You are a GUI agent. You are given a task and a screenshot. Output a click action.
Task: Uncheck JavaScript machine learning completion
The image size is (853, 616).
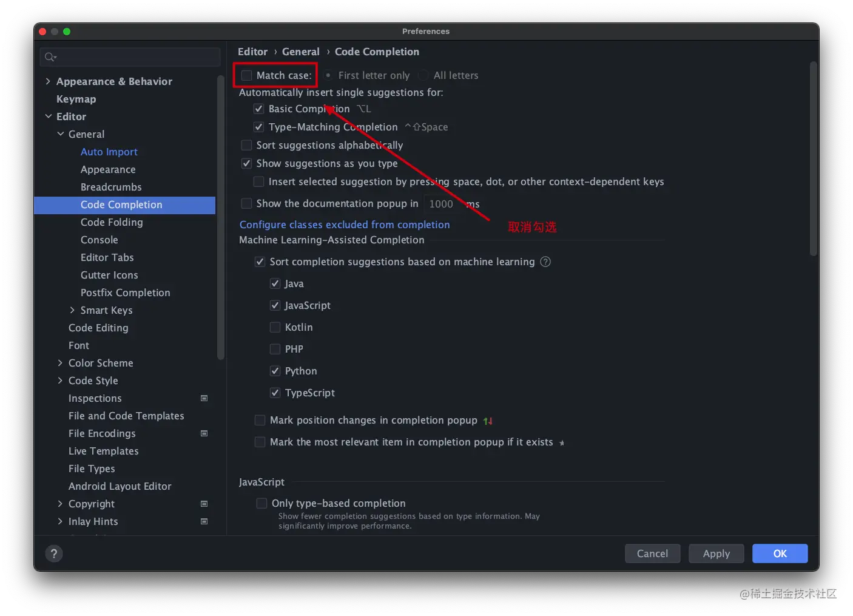pos(275,305)
